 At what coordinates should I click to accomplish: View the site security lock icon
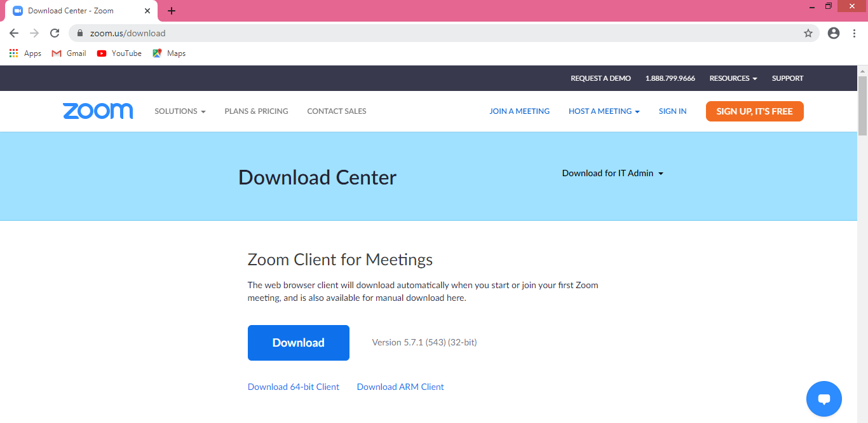click(79, 32)
